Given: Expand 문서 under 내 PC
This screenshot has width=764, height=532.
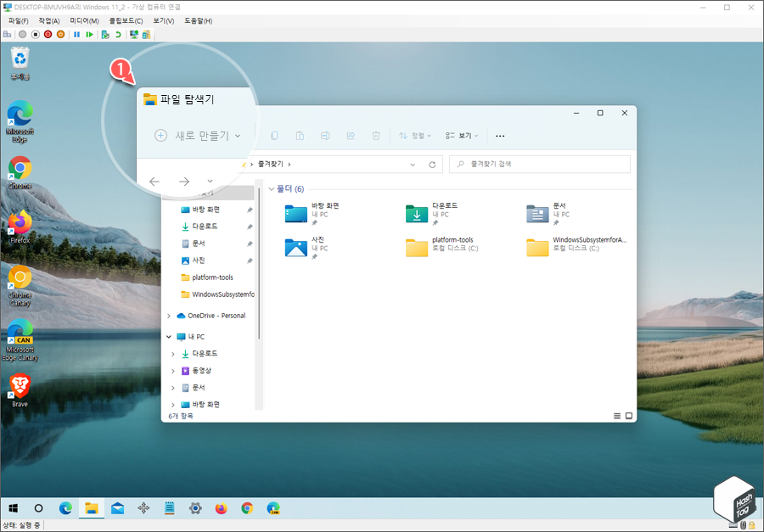Looking at the screenshot, I should pyautogui.click(x=173, y=388).
